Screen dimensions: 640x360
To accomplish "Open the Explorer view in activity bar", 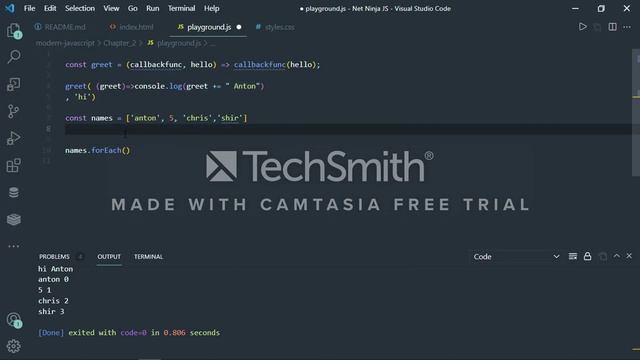I will 13,31.
